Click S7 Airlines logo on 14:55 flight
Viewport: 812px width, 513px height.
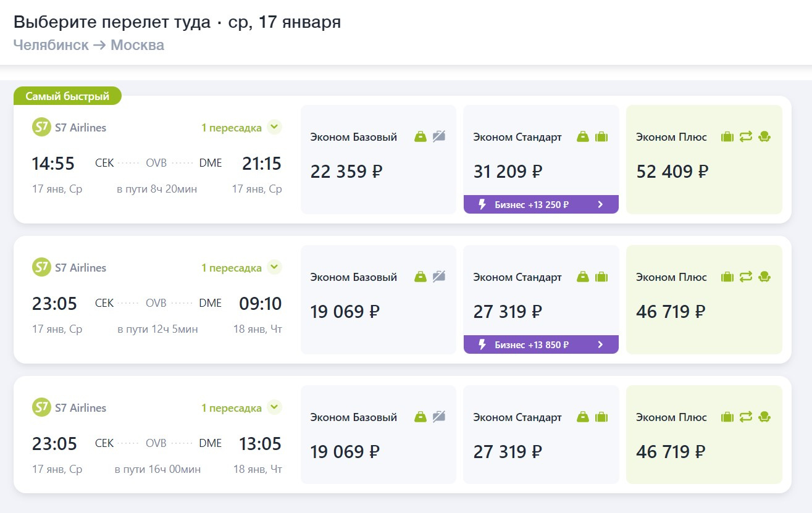[41, 128]
